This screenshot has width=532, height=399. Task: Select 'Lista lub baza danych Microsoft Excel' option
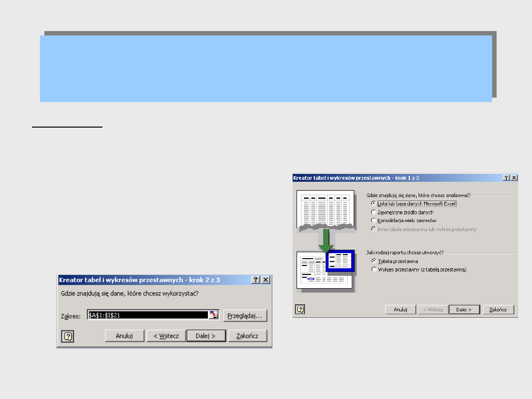click(x=373, y=203)
